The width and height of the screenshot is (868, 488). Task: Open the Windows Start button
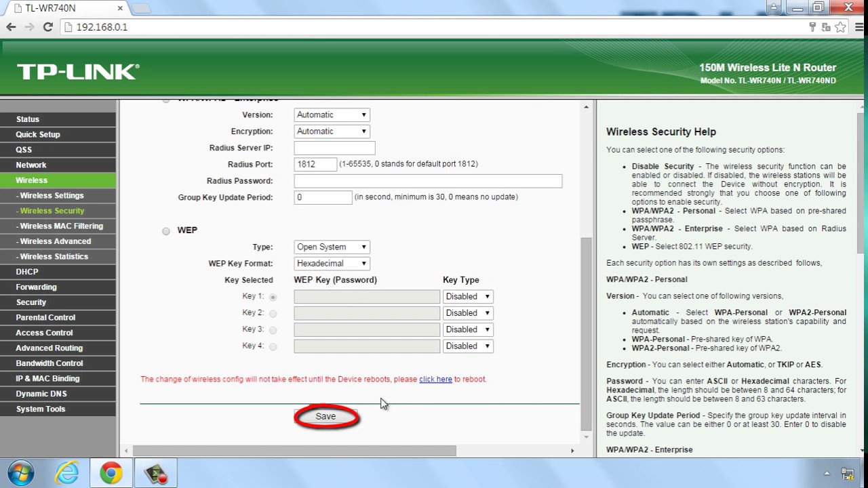click(20, 472)
